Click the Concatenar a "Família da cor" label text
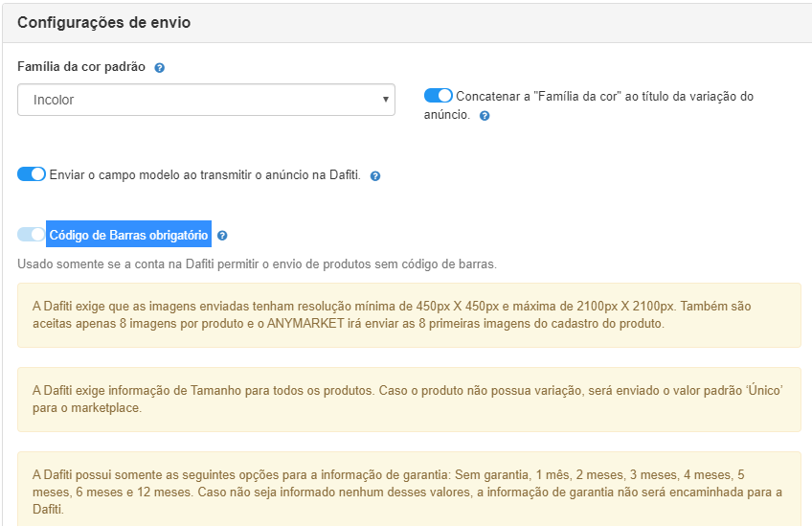 [x=589, y=105]
